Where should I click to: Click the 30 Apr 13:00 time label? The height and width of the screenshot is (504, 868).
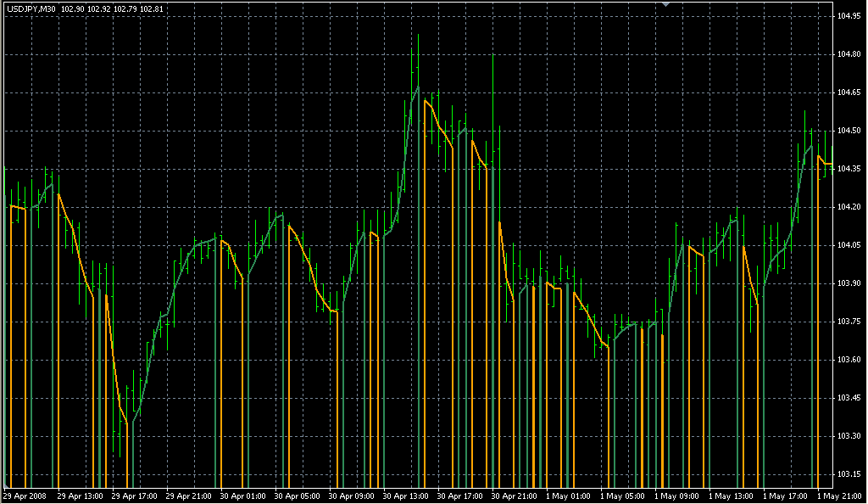click(405, 496)
